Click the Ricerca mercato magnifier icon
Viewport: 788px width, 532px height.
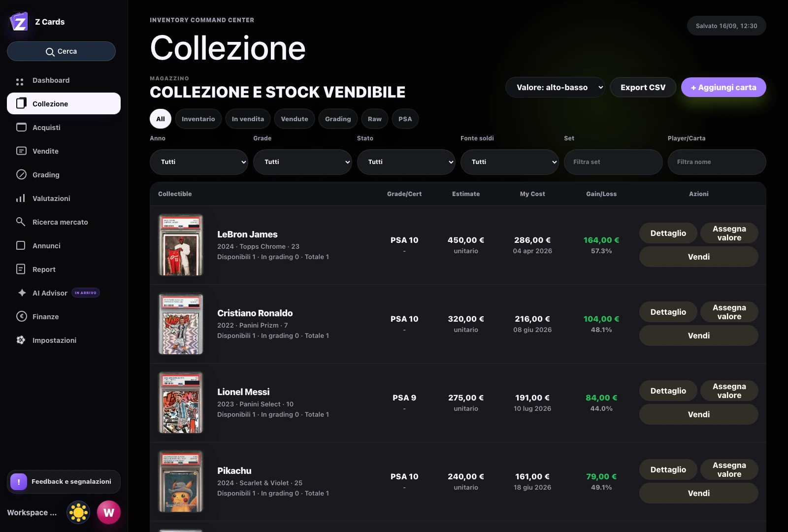click(x=21, y=222)
